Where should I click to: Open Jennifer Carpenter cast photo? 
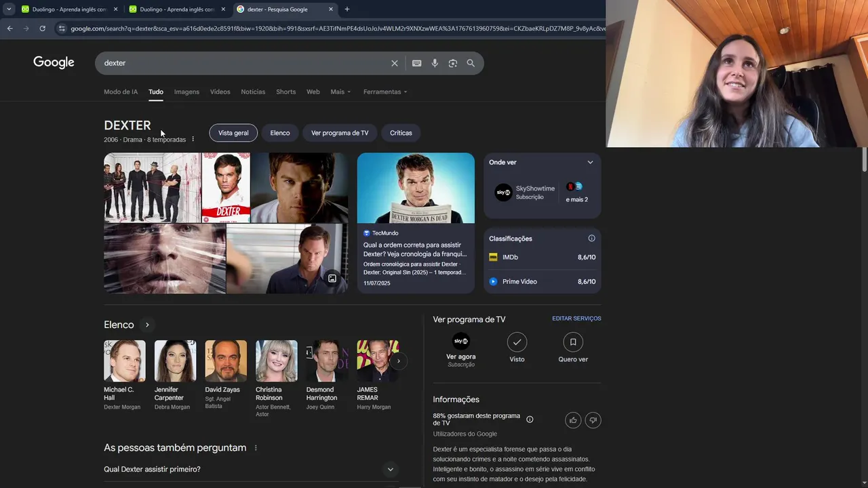[175, 361]
